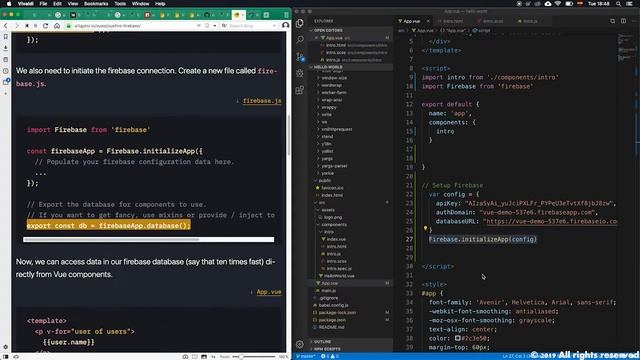Open the Extensions view in VS Code

tap(300, 90)
